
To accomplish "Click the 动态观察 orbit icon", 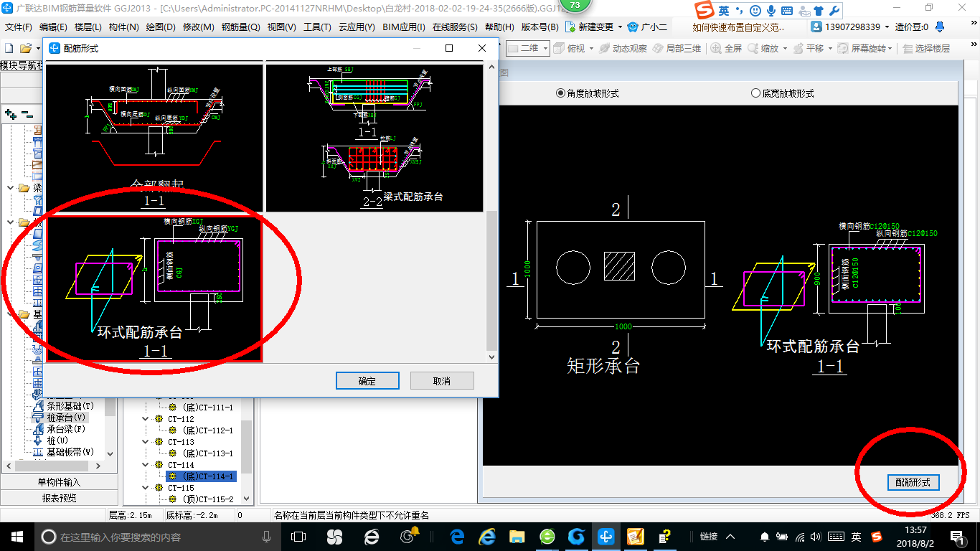I will (x=605, y=49).
